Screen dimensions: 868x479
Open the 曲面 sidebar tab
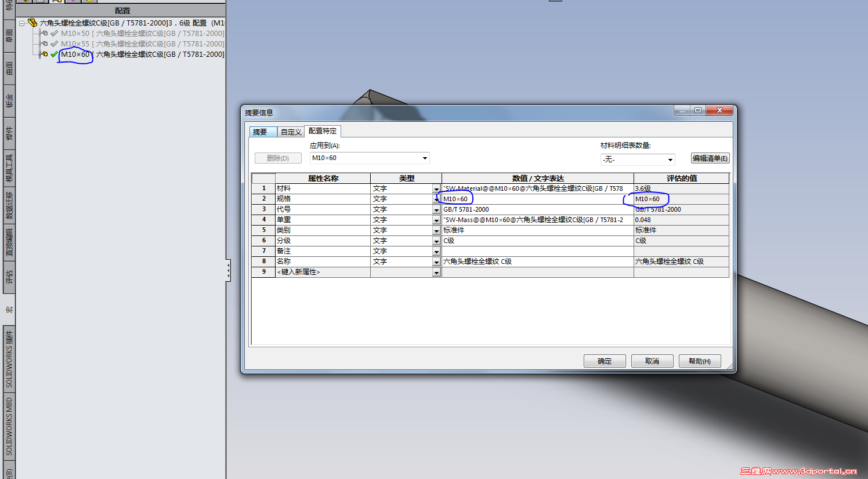click(x=9, y=68)
